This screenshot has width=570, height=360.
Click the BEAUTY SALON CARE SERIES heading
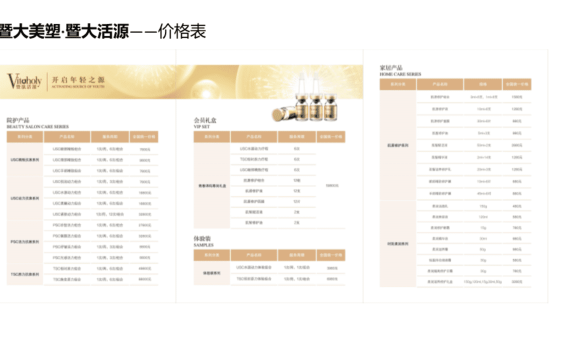(x=37, y=127)
